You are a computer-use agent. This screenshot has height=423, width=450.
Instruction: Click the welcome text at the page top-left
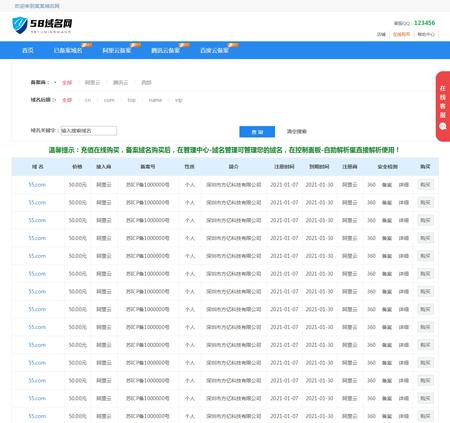(37, 6)
